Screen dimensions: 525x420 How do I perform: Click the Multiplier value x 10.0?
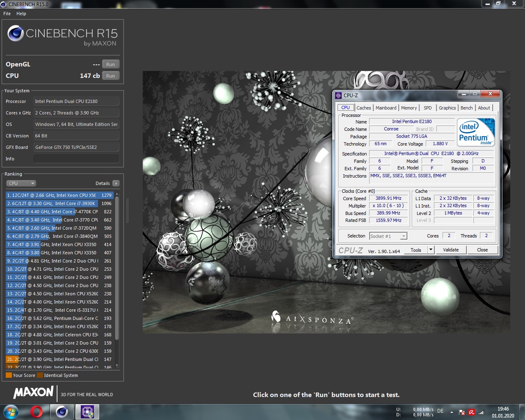(388, 205)
